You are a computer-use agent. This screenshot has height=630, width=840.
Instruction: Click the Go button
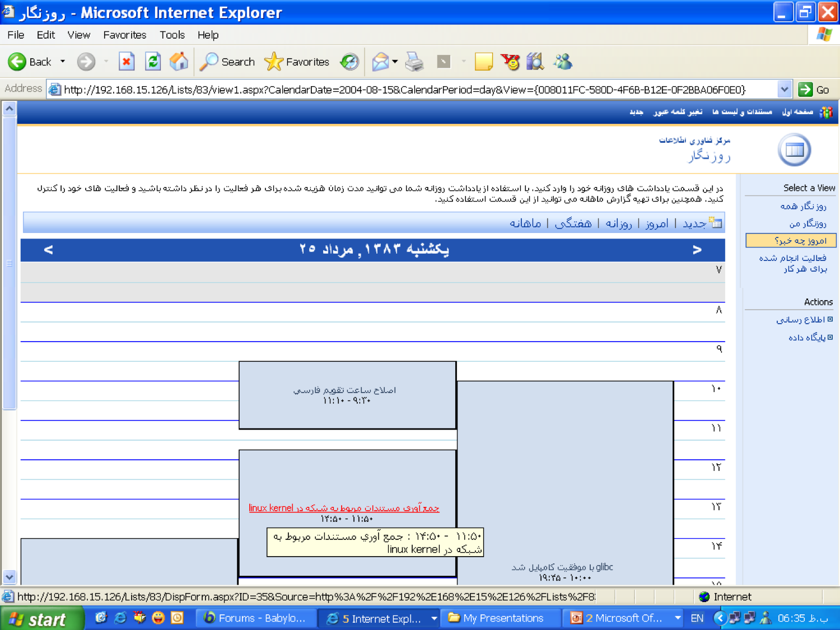815,90
